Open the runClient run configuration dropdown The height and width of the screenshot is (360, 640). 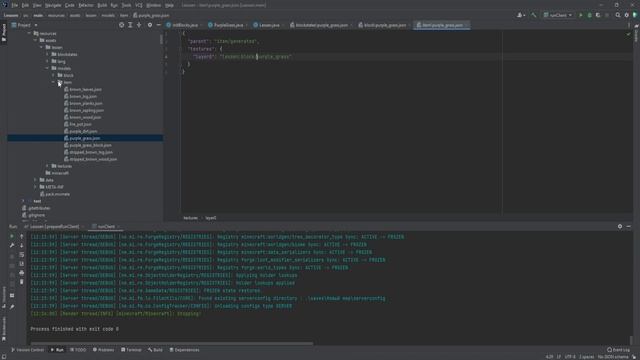point(558,15)
